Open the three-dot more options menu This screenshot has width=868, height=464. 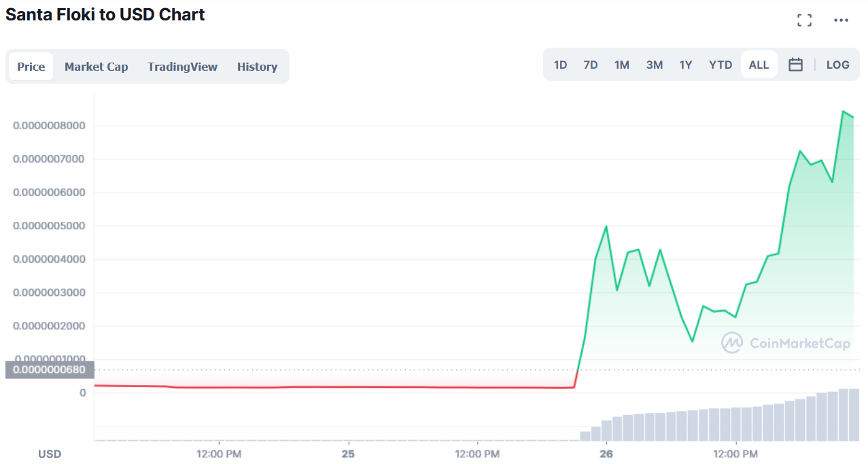(841, 20)
